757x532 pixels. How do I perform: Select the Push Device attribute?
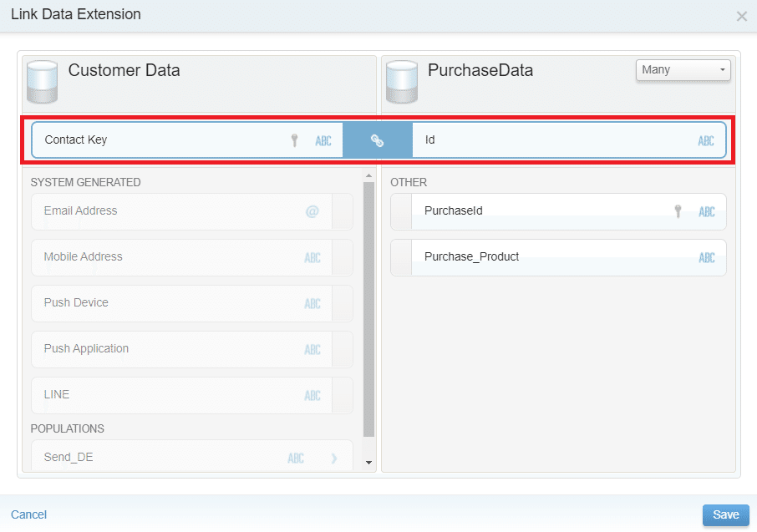coord(167,303)
